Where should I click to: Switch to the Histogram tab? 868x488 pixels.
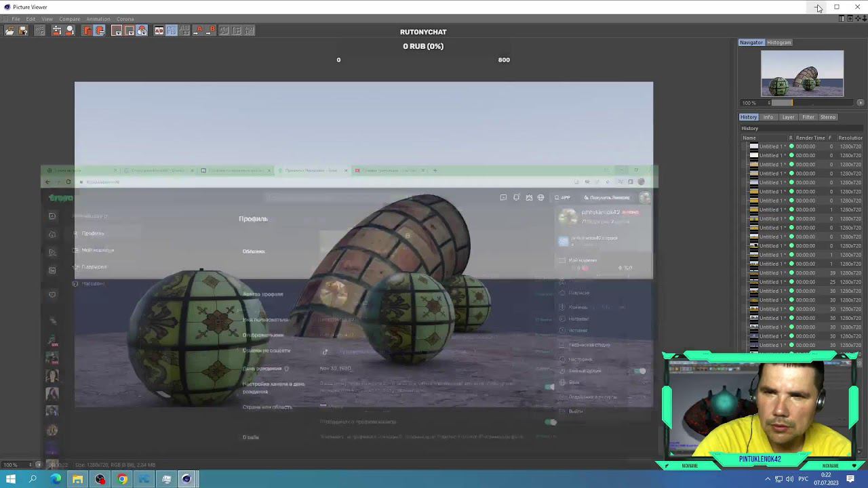click(779, 43)
